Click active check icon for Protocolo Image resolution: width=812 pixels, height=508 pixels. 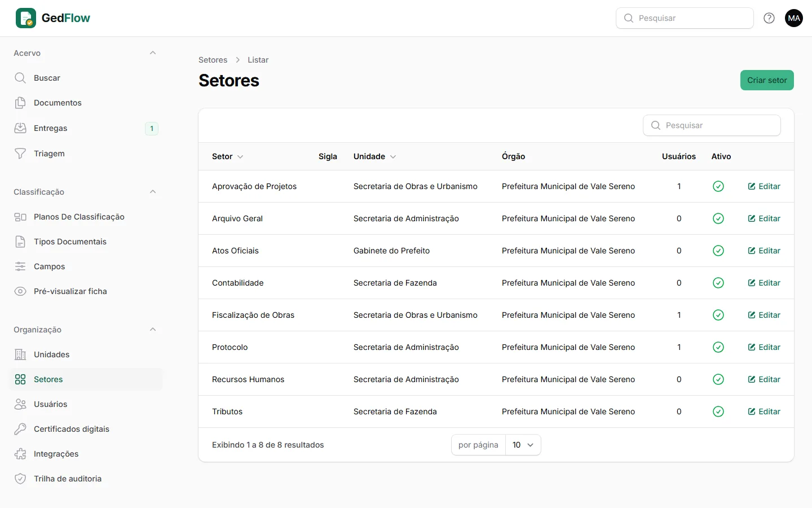(718, 347)
